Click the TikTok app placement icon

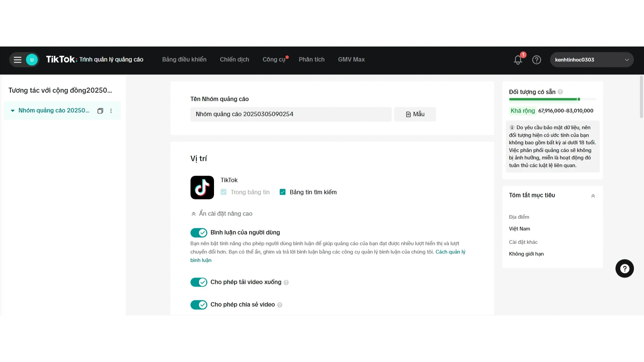(202, 187)
